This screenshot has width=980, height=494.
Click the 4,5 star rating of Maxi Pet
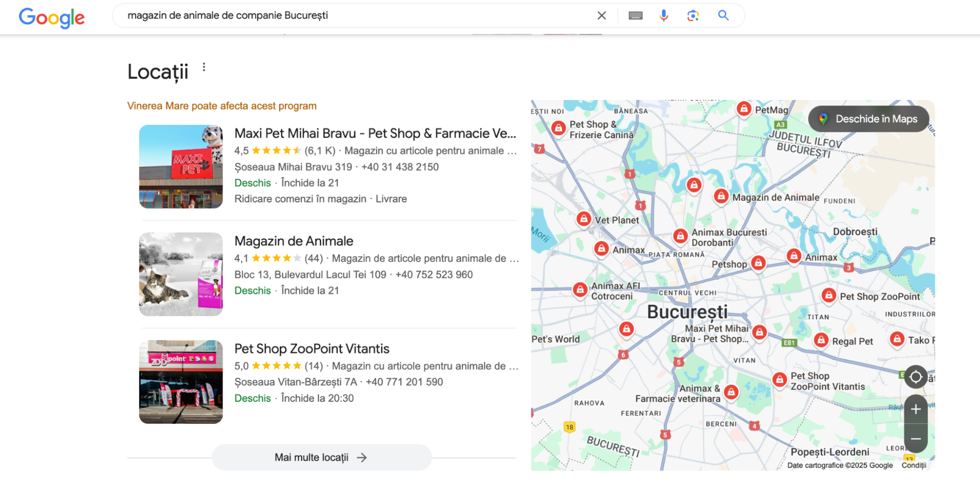point(268,150)
